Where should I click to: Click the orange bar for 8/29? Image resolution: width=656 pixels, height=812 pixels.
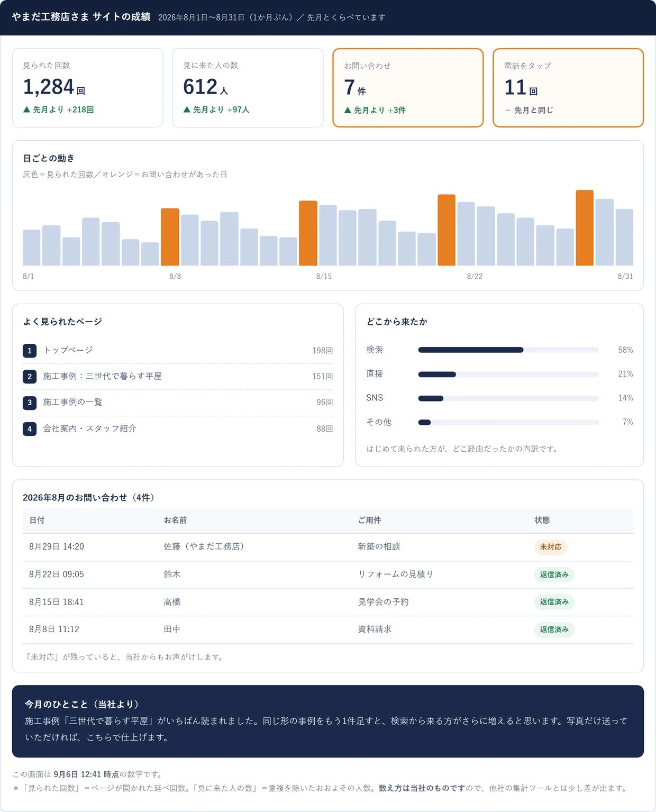click(x=585, y=228)
